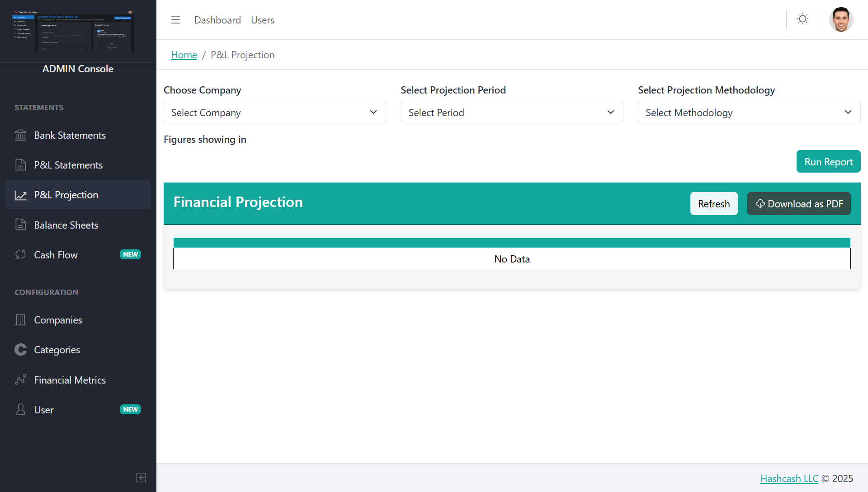Click the Categories C icon

(20, 350)
